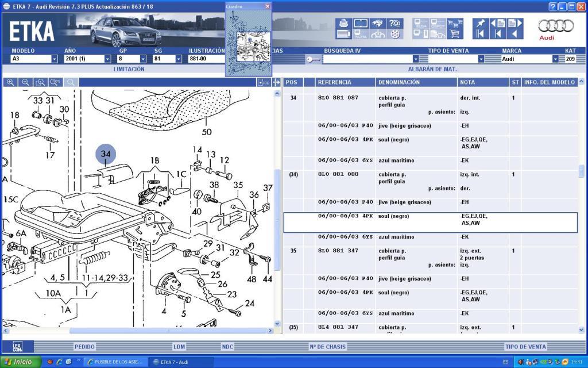
Task: Click the LIMITACIÓN tab
Action: (129, 69)
